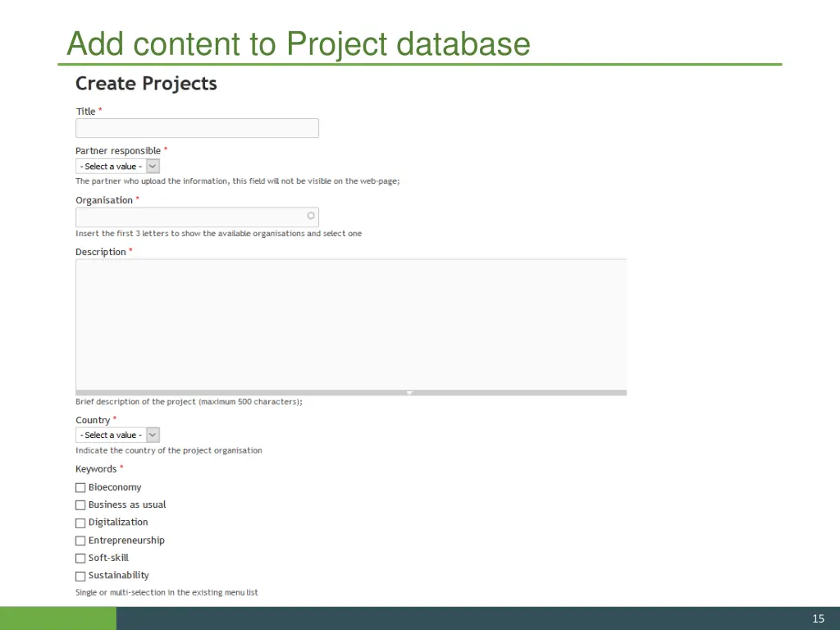Image resolution: width=840 pixels, height=630 pixels.
Task: Click the slide number 15
Action: coord(818,619)
